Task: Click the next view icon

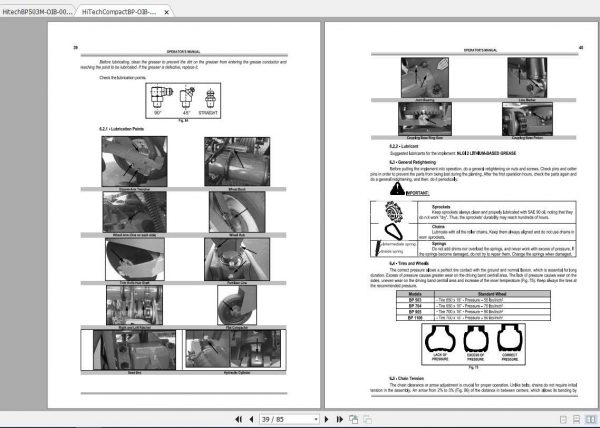Action: point(367,419)
